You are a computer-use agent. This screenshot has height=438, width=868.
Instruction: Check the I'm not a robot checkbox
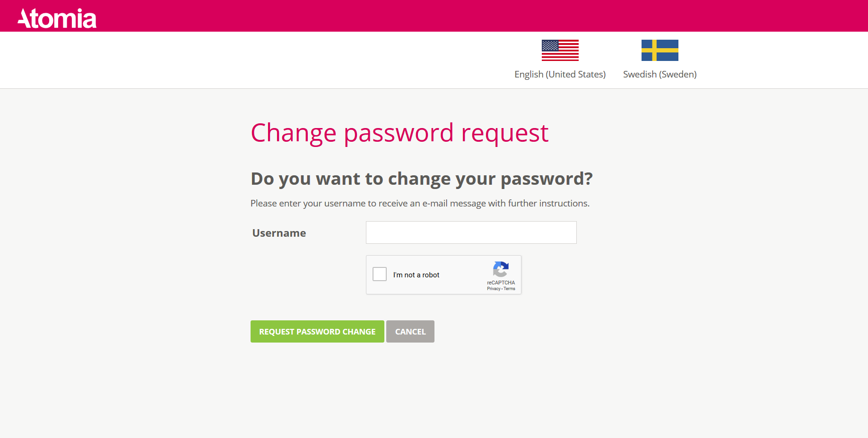(380, 274)
